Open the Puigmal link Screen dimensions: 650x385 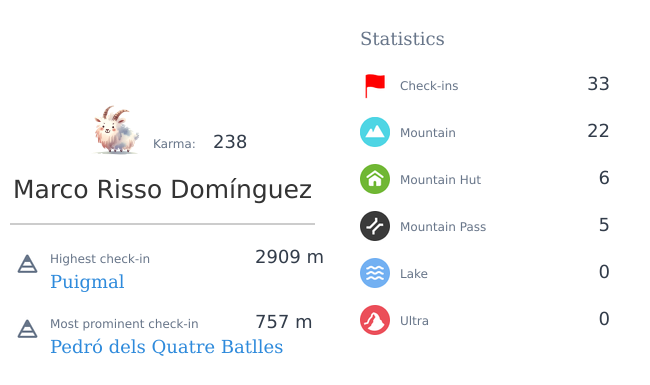(x=87, y=282)
